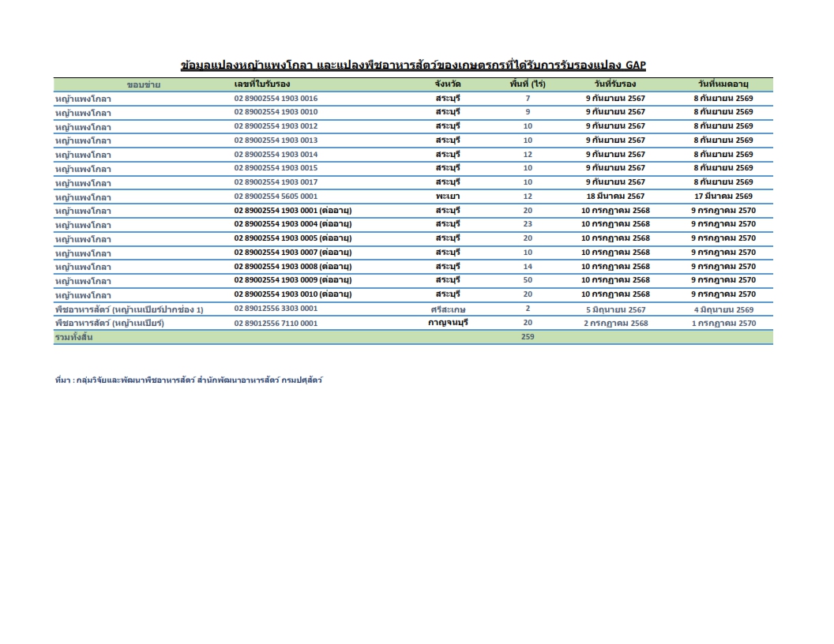The image size is (834, 644).
Task: Select the ที่มา source footnote text
Action: pos(189,380)
